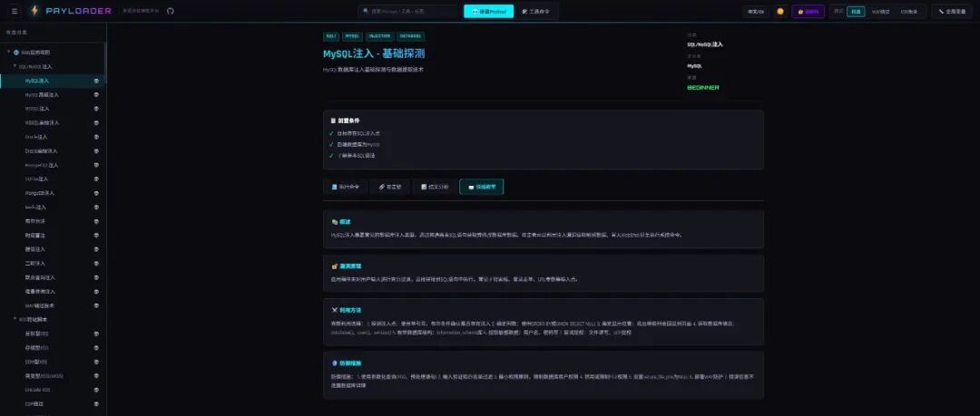
Task: Open the GitHub icon link in the header
Action: coord(171,11)
